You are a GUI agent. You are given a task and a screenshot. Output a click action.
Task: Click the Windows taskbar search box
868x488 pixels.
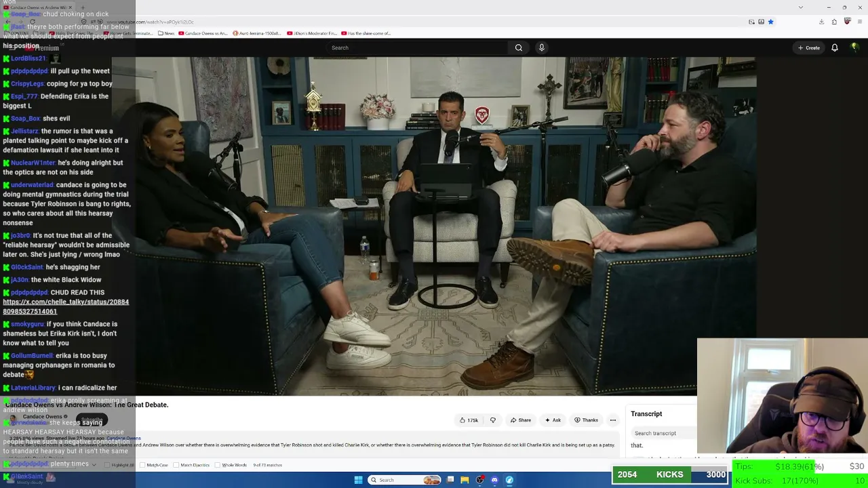pyautogui.click(x=405, y=480)
